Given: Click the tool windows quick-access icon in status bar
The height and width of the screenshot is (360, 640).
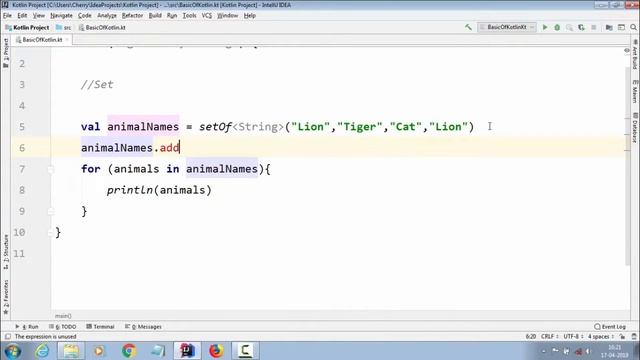Looking at the screenshot, I should coord(8,337).
